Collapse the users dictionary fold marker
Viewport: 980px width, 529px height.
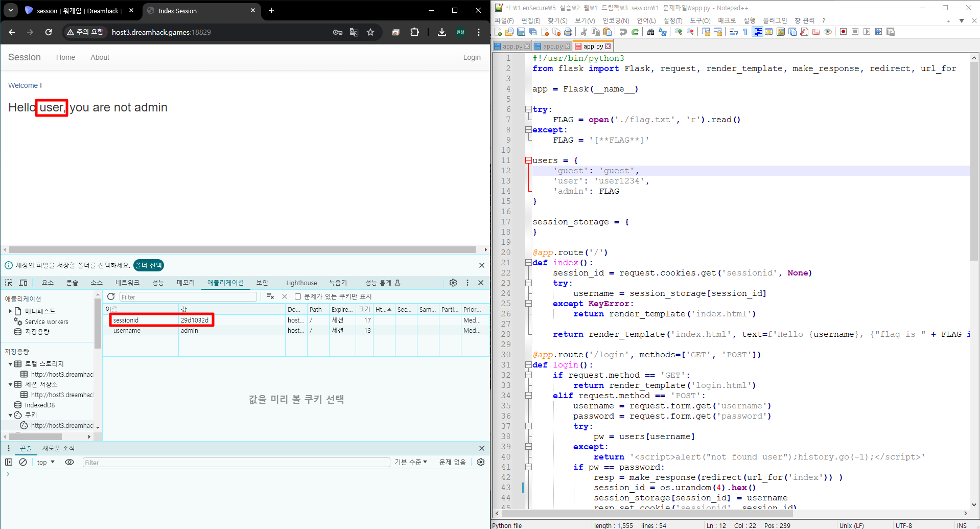click(528, 160)
